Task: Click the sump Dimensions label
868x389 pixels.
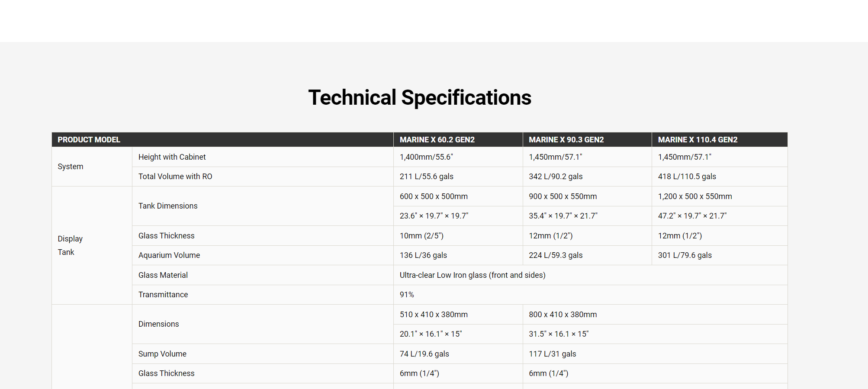Action: pyautogui.click(x=159, y=324)
